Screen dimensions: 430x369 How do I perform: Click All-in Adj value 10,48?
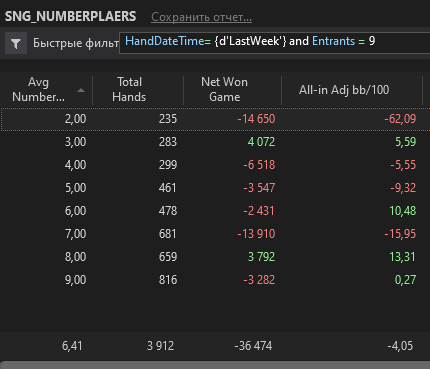403,211
